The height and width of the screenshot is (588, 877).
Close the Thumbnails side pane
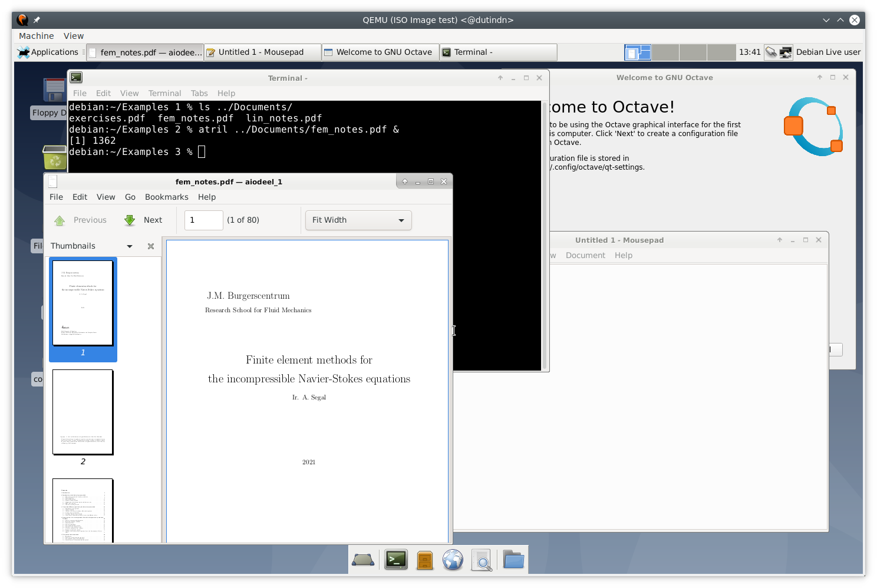tap(151, 246)
